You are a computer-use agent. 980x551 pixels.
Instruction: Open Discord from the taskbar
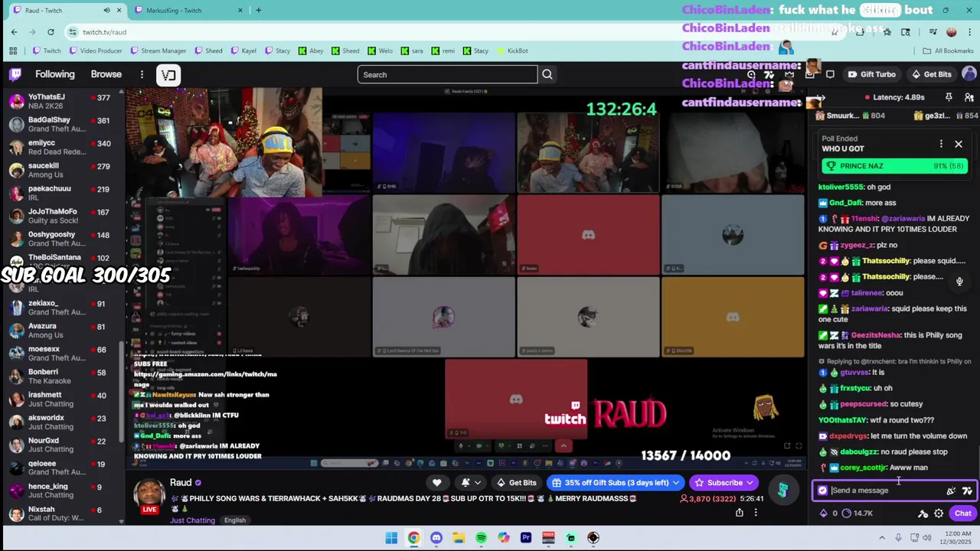pos(436,538)
